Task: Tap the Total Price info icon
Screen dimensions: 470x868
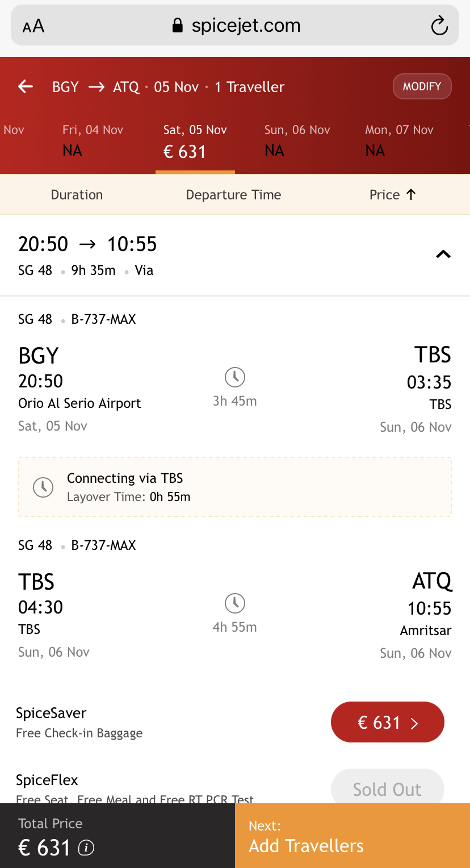Action: point(86,848)
